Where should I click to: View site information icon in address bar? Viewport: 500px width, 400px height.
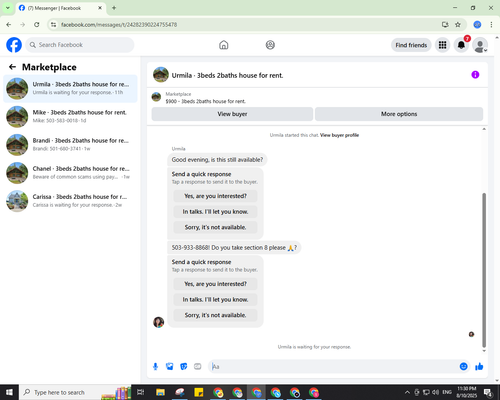[x=53, y=25]
